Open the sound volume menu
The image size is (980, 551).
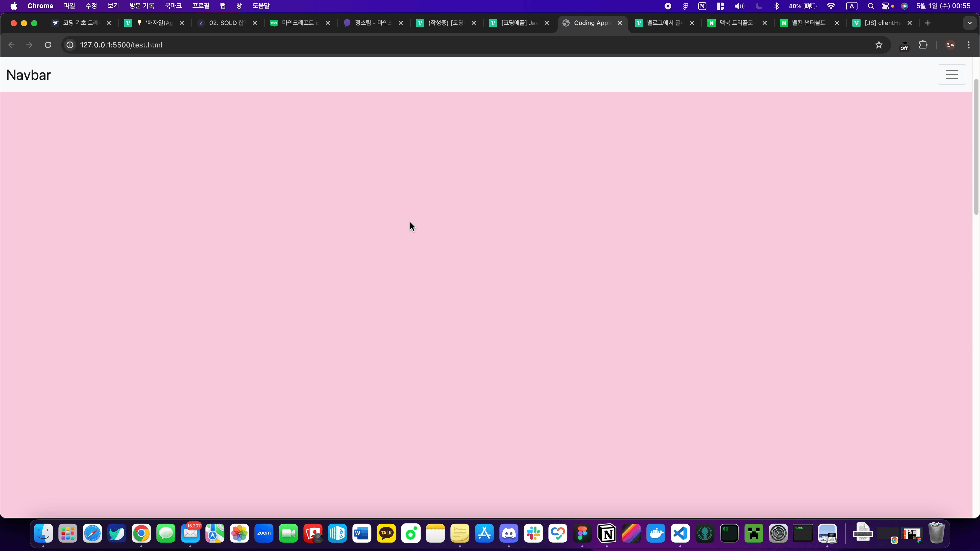(x=739, y=6)
